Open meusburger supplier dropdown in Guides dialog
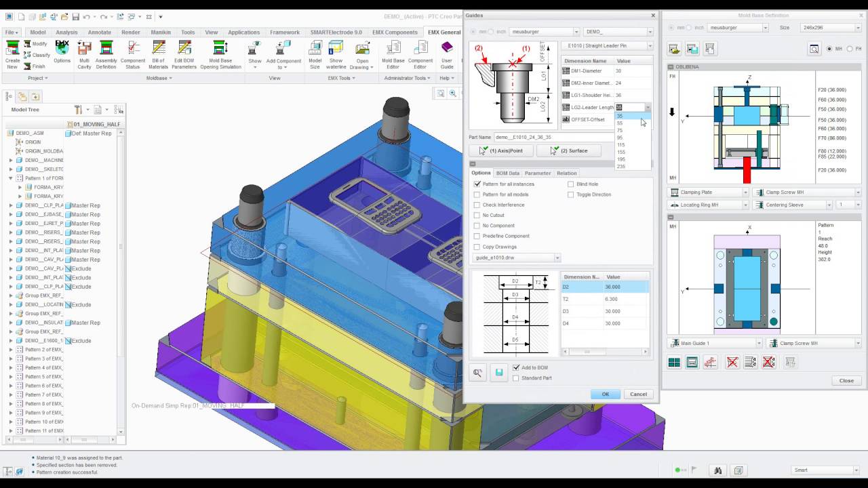Screen dimensions: 868x488 545,31
